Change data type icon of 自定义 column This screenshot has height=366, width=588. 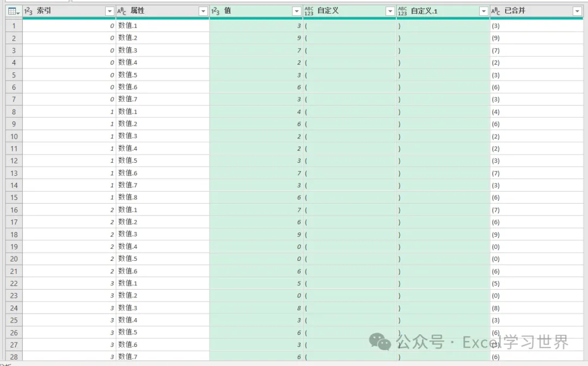coord(309,11)
